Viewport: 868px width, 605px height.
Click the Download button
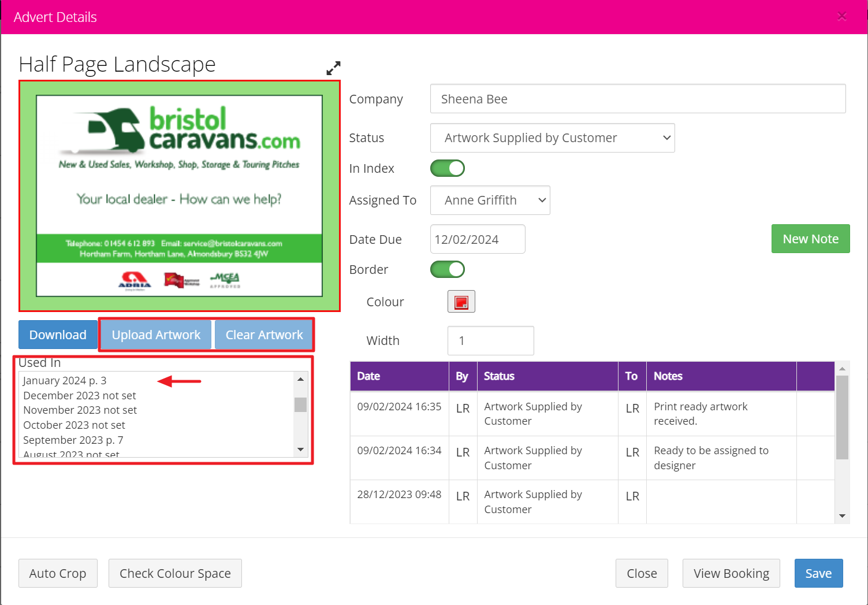click(x=58, y=335)
